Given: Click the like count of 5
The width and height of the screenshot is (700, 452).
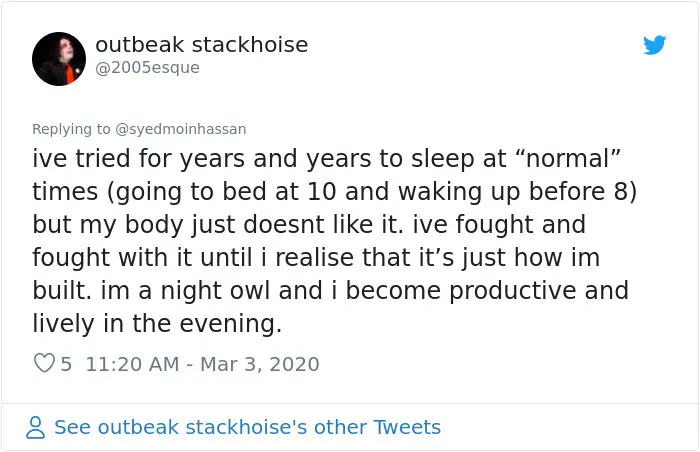Looking at the screenshot, I should click(66, 364).
